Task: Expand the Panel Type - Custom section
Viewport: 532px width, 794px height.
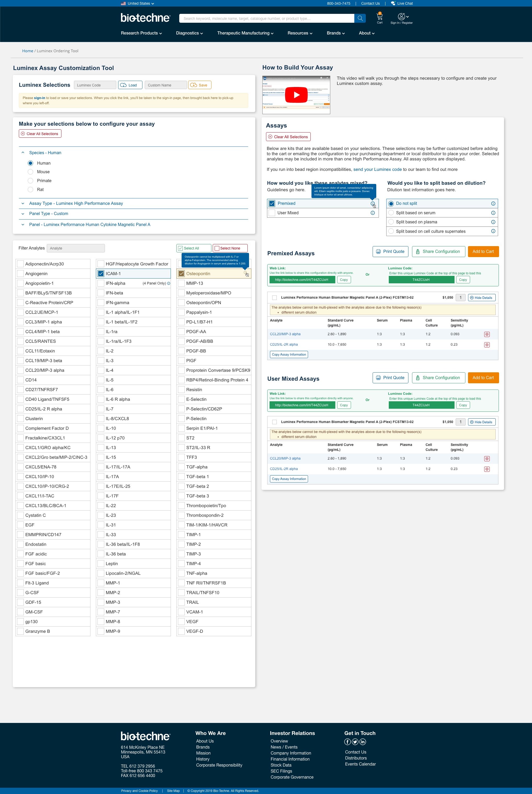Action: click(23, 214)
